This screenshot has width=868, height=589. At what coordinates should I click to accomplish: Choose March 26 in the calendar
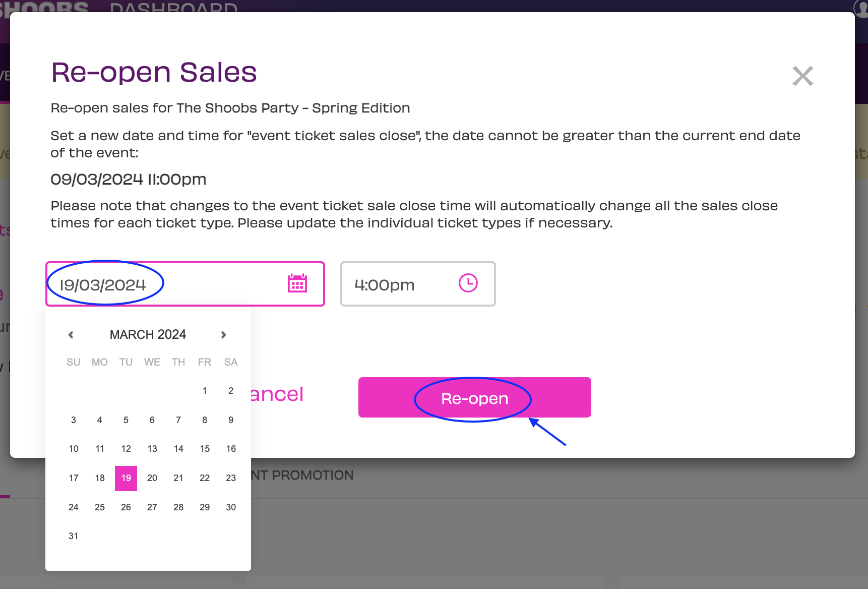(x=126, y=507)
